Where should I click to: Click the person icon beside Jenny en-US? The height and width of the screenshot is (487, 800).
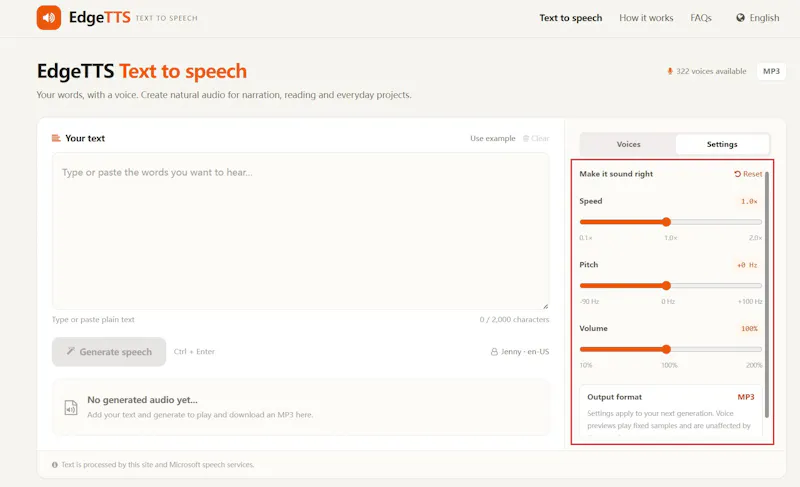[x=494, y=352]
